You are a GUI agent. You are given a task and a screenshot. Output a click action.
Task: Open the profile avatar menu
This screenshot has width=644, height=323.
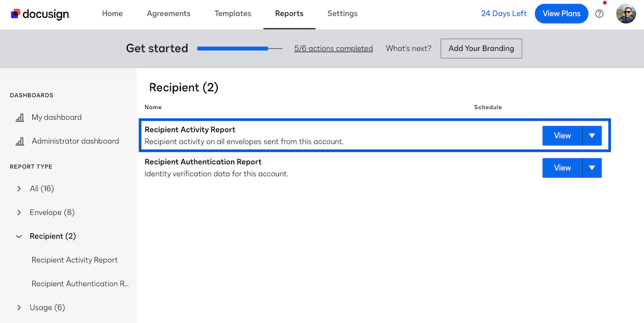626,13
